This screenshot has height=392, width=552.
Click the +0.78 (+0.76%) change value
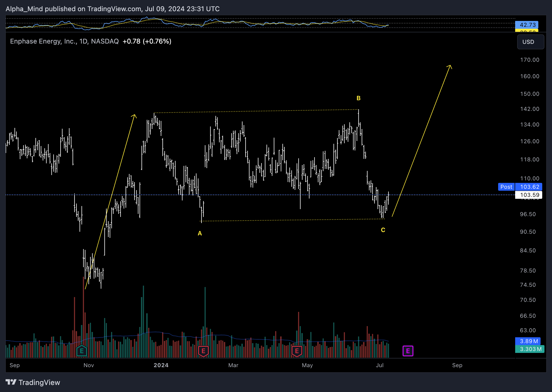tap(147, 41)
